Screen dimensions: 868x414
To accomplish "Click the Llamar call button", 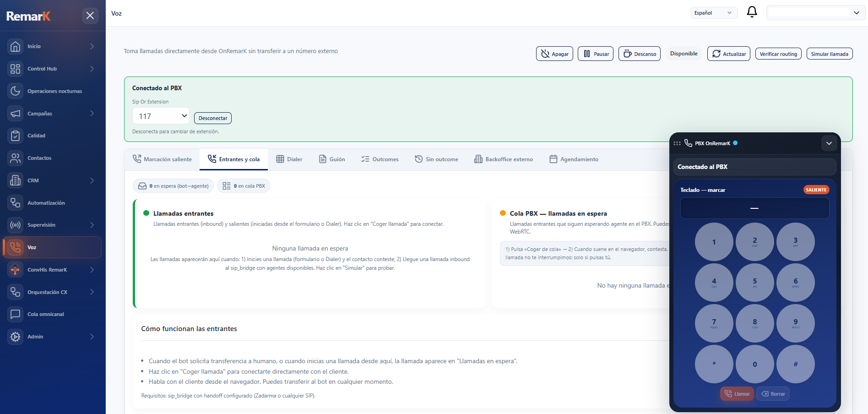I will coord(737,394).
